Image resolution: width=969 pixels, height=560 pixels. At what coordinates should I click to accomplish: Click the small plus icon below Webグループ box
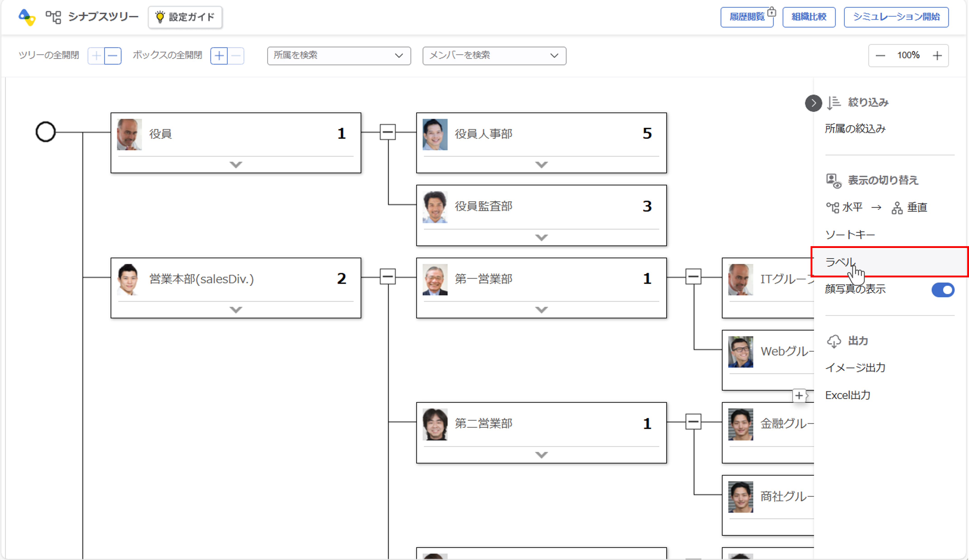(x=799, y=395)
